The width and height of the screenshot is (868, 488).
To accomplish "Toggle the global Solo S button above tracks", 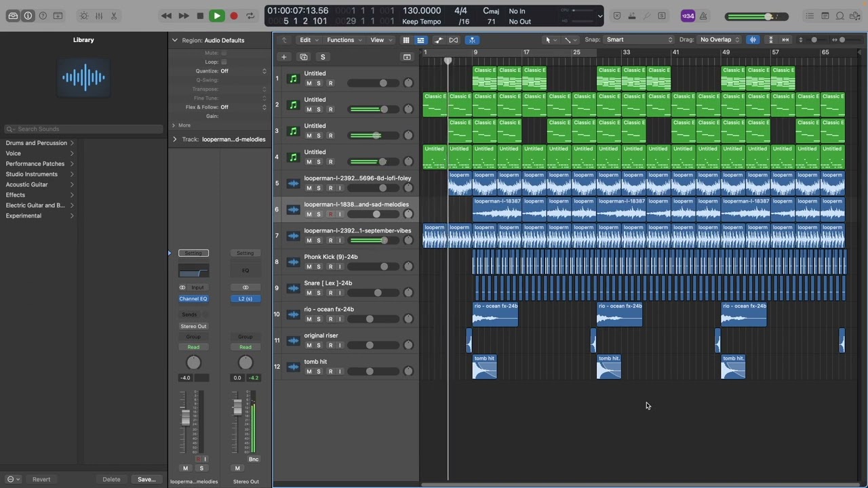I will point(323,57).
